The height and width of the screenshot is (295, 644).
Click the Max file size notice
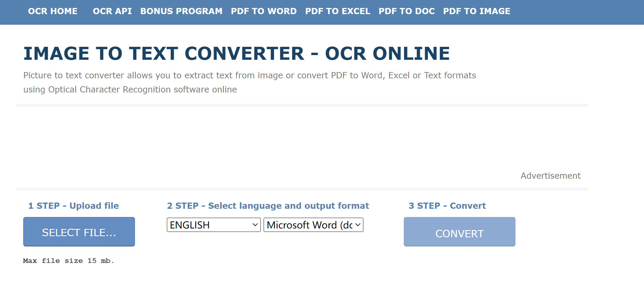(69, 261)
